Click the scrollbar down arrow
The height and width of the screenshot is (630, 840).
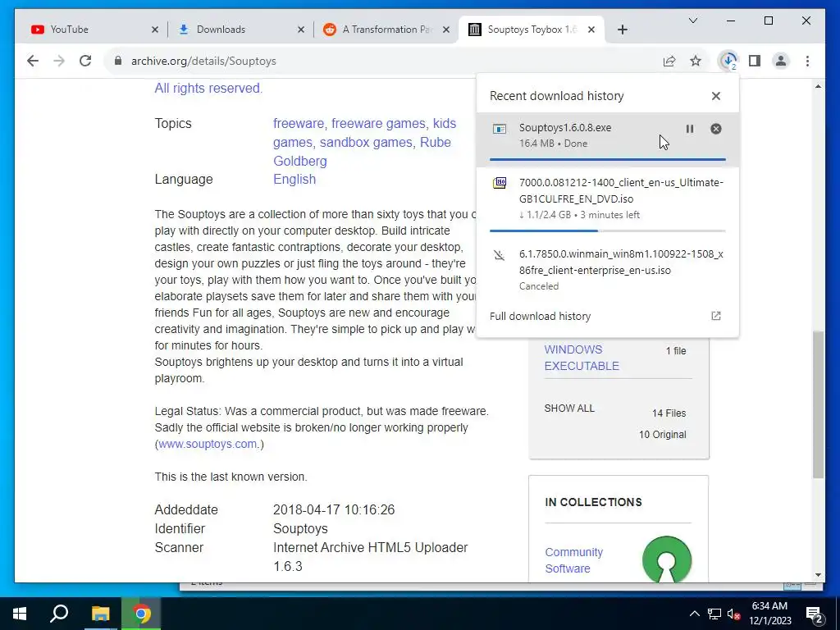click(818, 575)
